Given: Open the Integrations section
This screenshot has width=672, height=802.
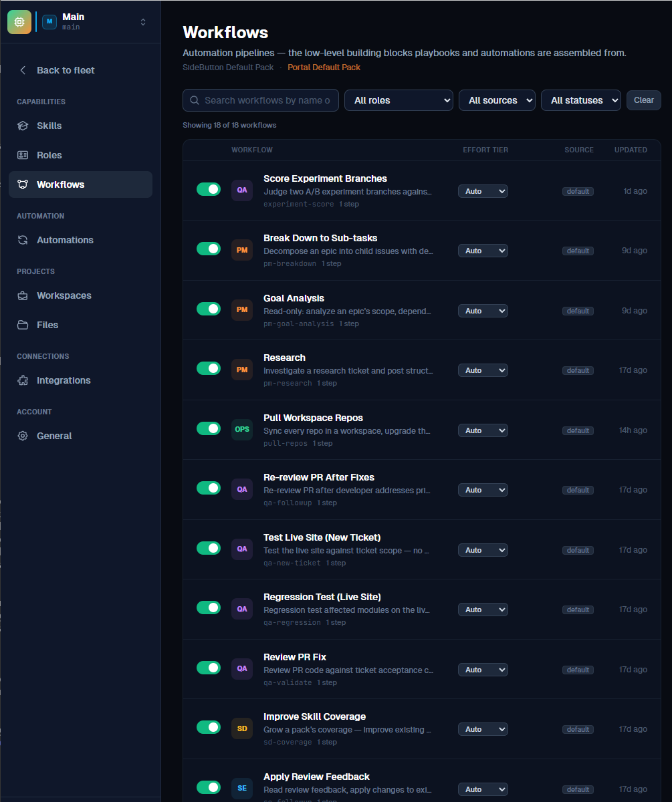Looking at the screenshot, I should point(80,380).
